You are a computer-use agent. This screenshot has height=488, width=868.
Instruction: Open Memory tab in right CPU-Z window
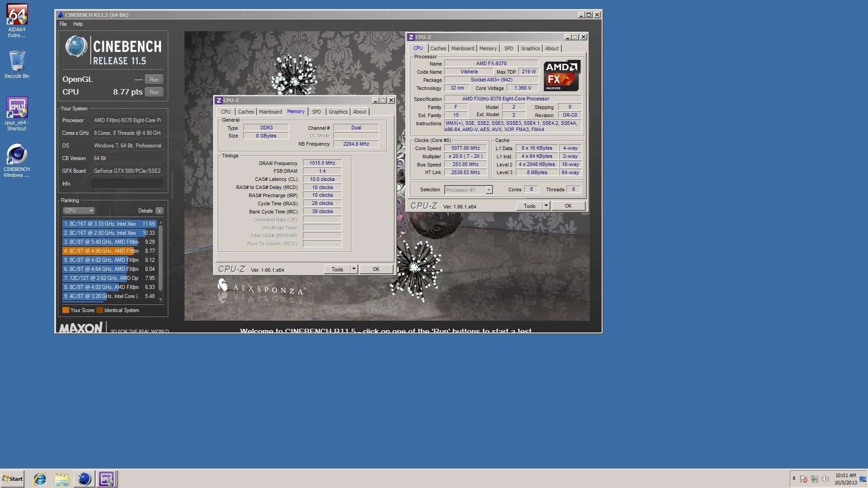pos(488,48)
